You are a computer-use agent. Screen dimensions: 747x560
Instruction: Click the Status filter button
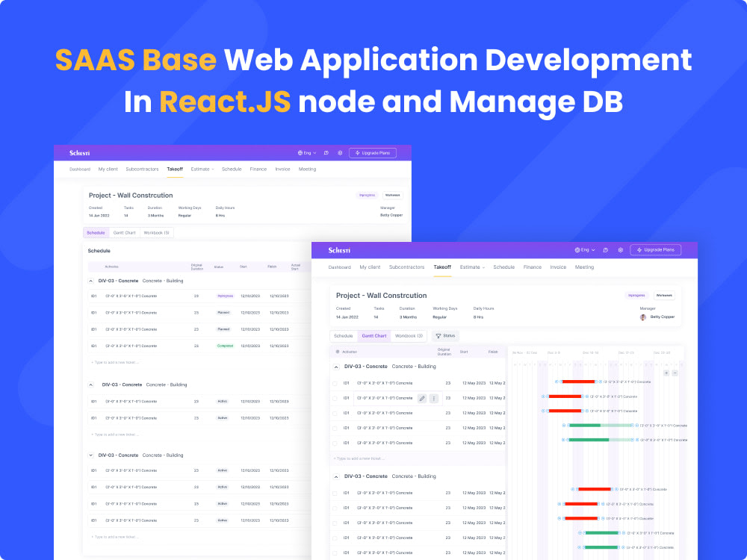(x=445, y=336)
